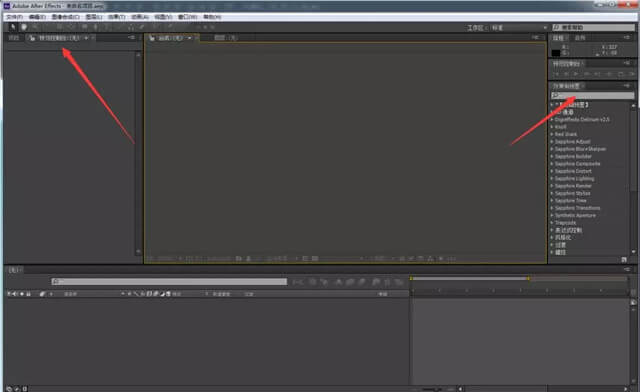Expand the Trapcode effects category
This screenshot has height=392, width=640.
(552, 223)
